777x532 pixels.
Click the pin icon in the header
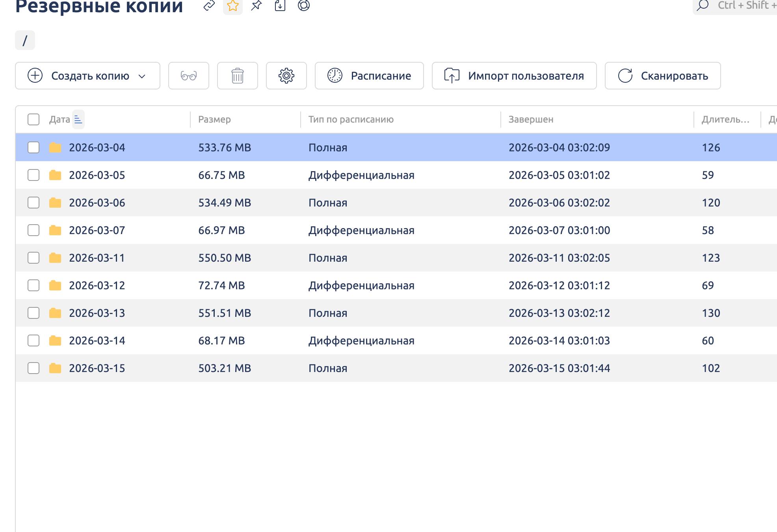click(257, 5)
